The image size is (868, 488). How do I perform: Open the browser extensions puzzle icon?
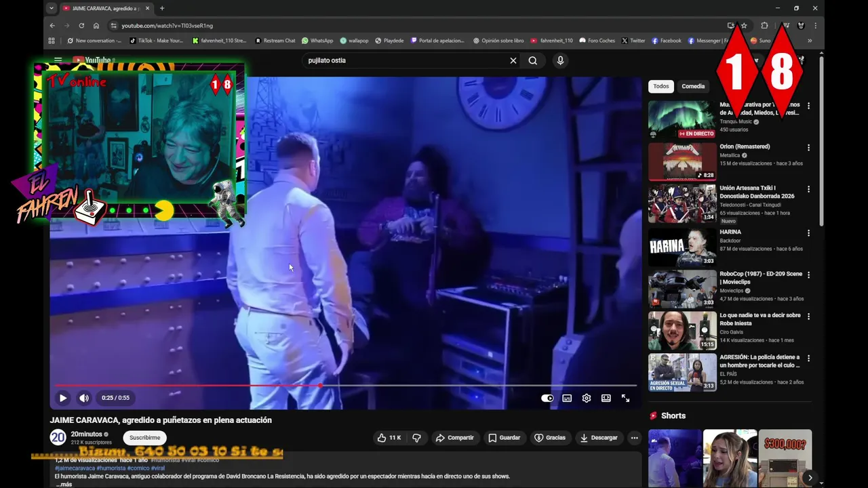pos(765,26)
